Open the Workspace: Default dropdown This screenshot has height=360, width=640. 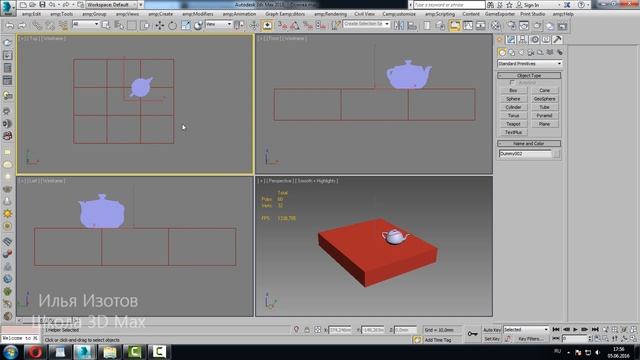[111, 5]
